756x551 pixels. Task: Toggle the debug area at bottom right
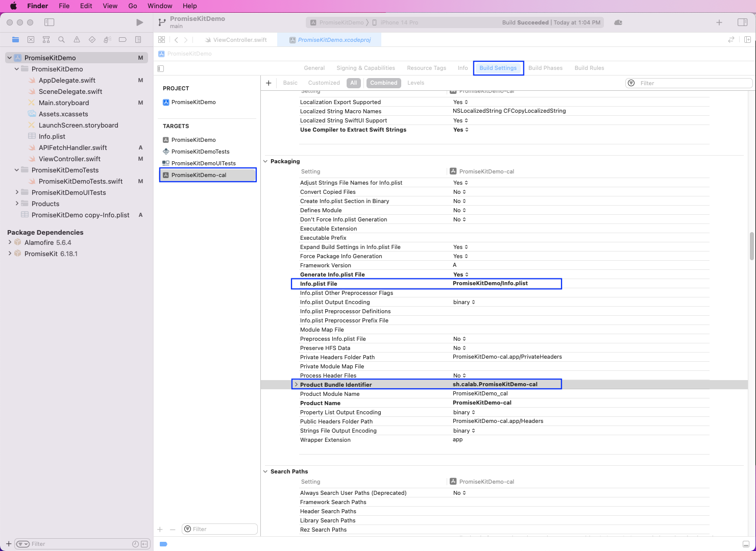coord(746,544)
